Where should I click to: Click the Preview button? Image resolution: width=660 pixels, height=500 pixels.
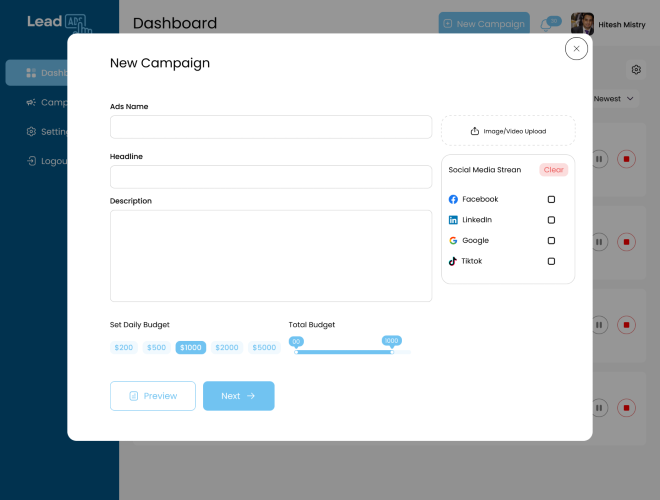click(x=153, y=396)
